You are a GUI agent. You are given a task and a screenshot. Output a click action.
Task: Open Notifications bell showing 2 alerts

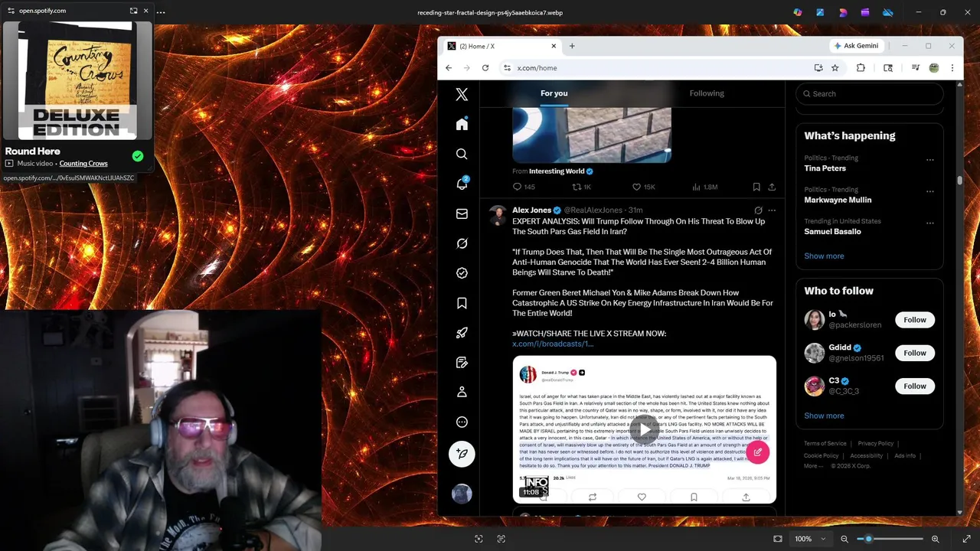[x=462, y=184]
